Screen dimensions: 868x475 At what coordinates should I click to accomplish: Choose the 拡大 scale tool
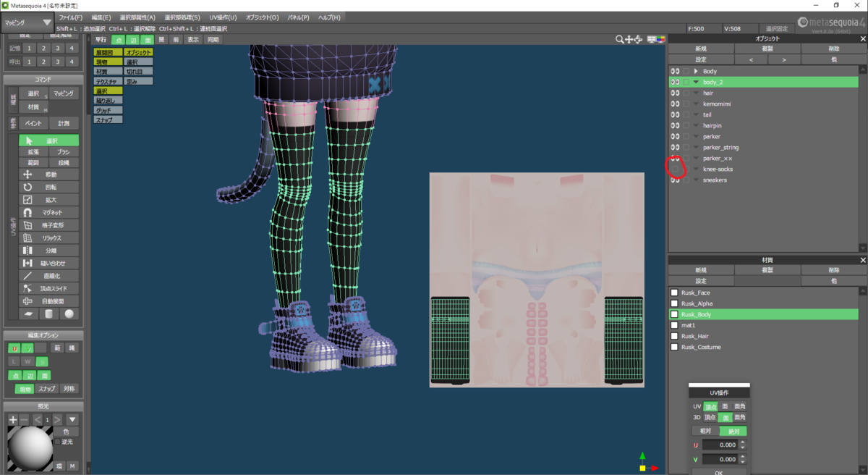click(49, 200)
